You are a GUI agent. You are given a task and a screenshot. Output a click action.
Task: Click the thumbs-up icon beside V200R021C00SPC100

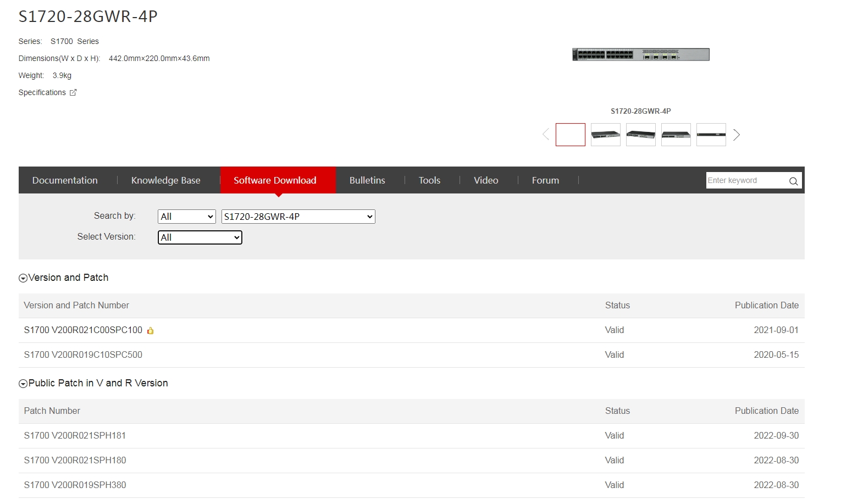click(x=150, y=330)
